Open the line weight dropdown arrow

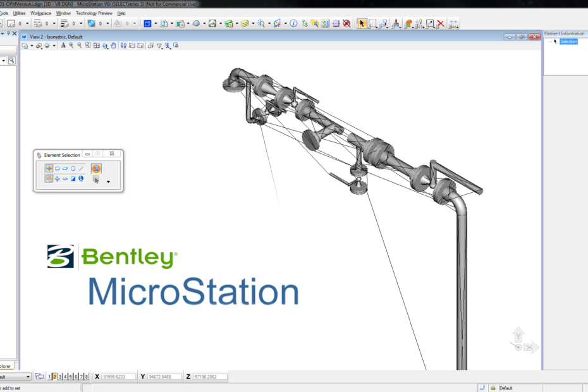81,23
